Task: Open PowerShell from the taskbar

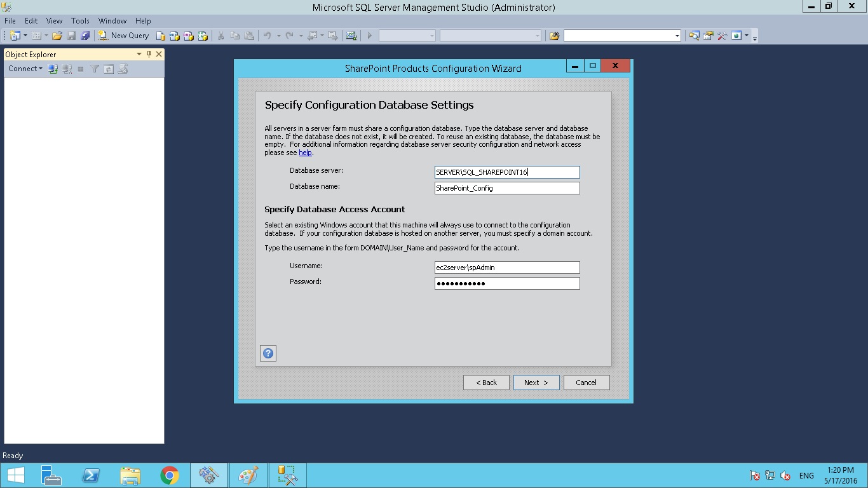Action: [91, 475]
